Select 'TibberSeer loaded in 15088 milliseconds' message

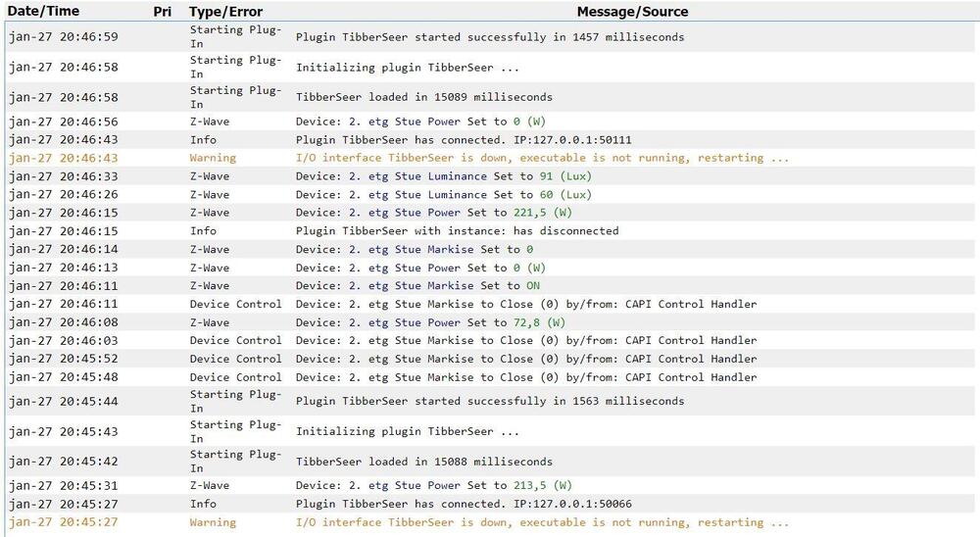[x=423, y=462]
